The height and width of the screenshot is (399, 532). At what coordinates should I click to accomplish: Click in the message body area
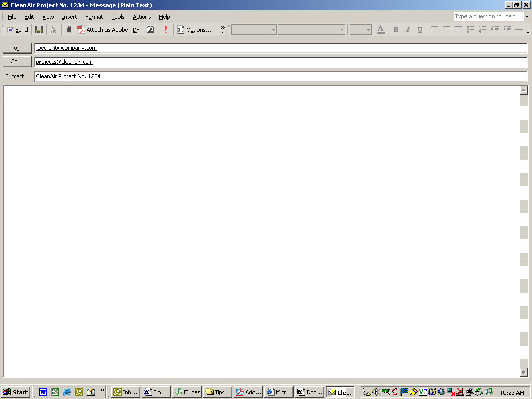261,231
